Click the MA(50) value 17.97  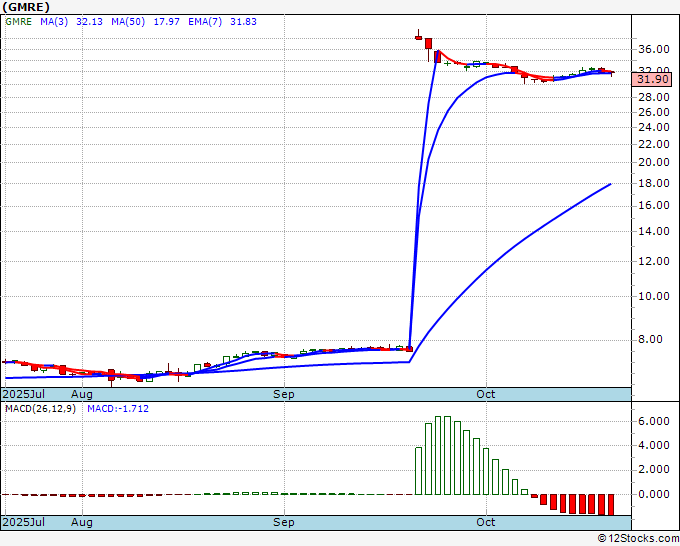[167, 22]
